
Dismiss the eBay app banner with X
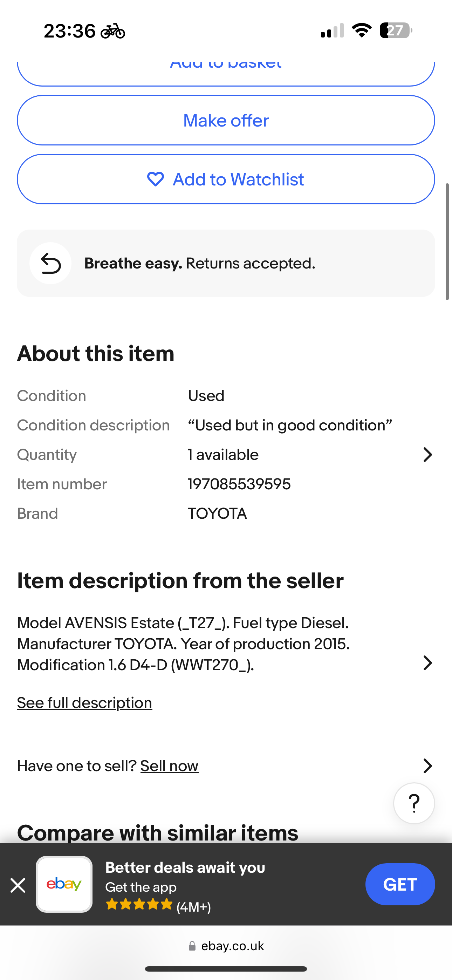[x=18, y=885]
